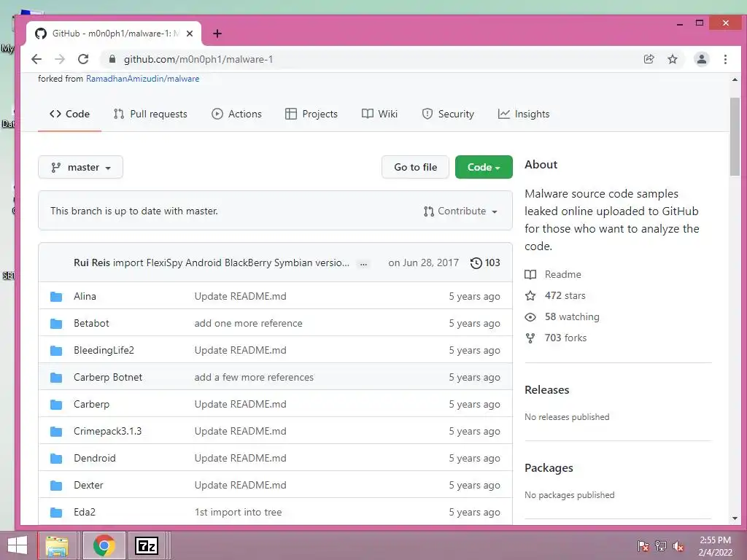Open the Pull requests tab
The image size is (747, 560).
click(x=150, y=114)
